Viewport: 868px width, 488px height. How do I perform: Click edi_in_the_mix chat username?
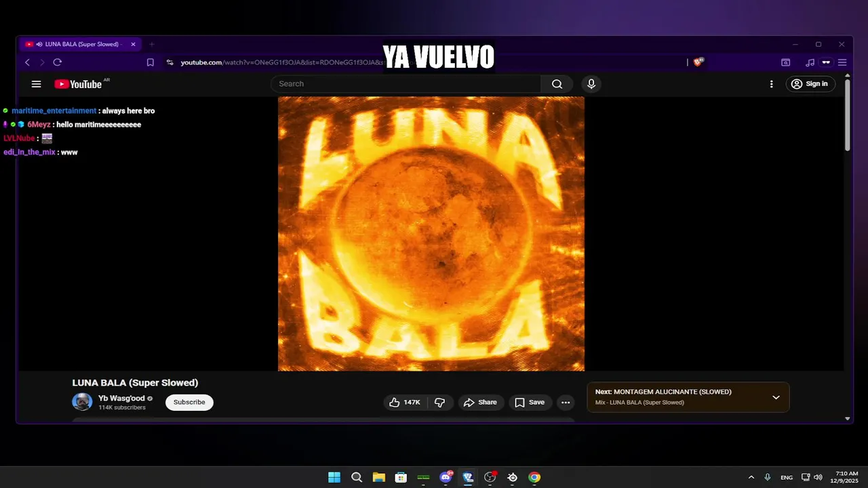point(29,152)
